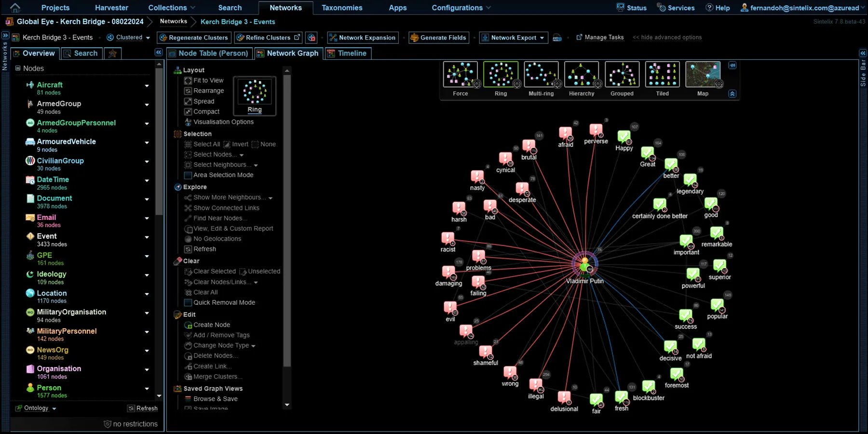
Task: Enable Quick Removal Mode
Action: (x=188, y=302)
